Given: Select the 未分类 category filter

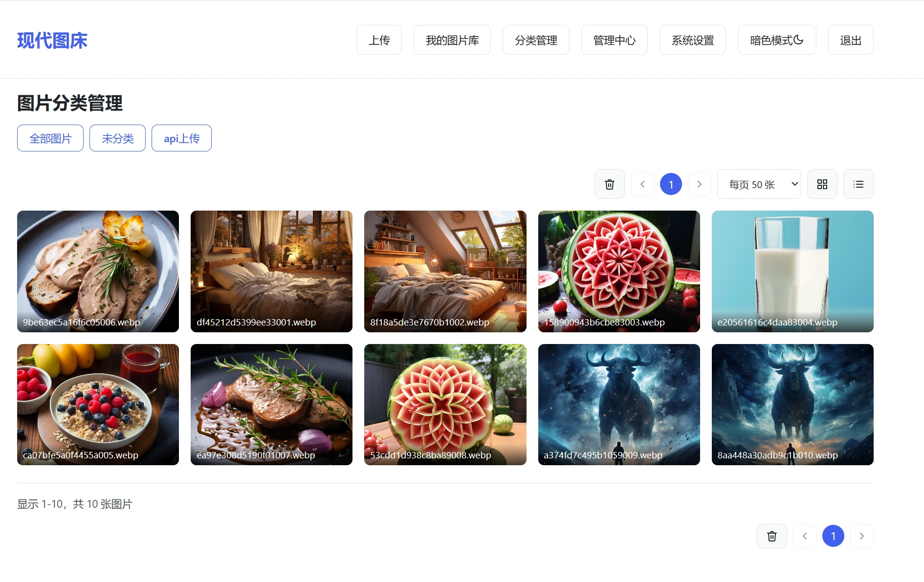Looking at the screenshot, I should (x=117, y=138).
